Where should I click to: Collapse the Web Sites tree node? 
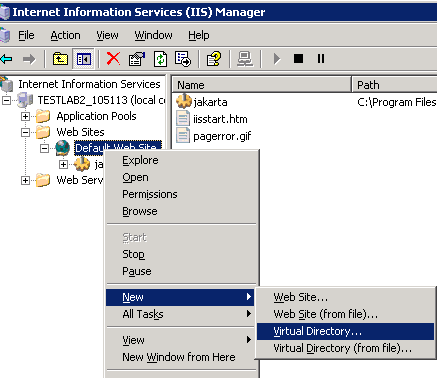(x=25, y=132)
